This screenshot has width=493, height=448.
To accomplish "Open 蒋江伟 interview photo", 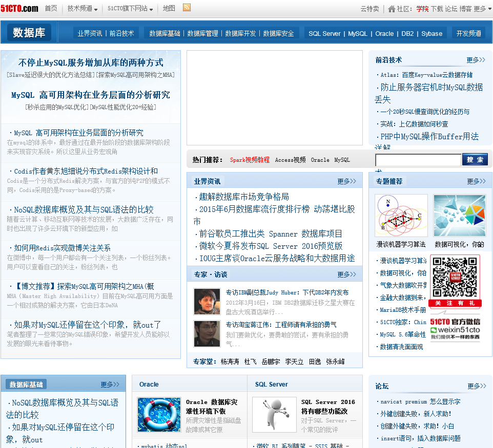I will (x=207, y=334).
